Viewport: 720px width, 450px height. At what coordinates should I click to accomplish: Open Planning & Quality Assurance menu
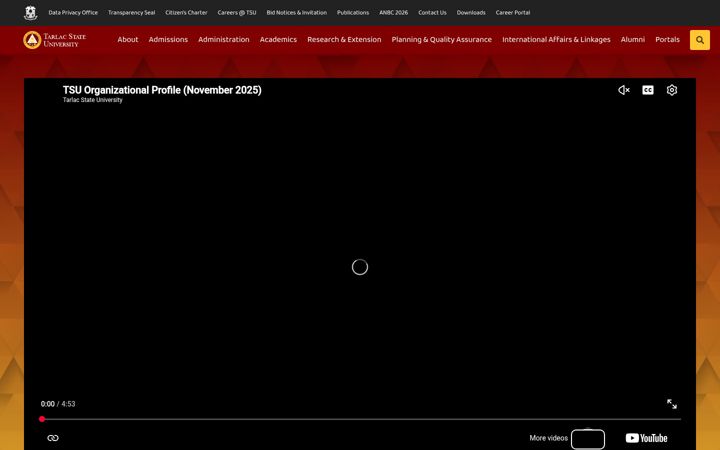[441, 39]
